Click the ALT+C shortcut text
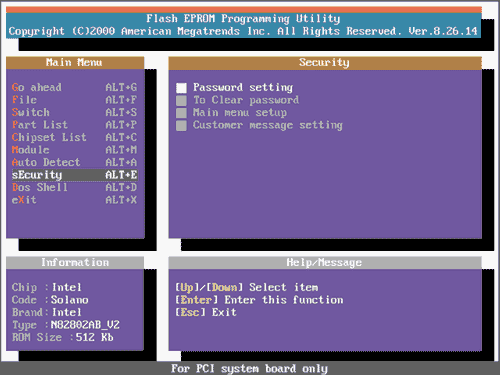Viewport: 500px width, 375px height. pyautogui.click(x=121, y=137)
